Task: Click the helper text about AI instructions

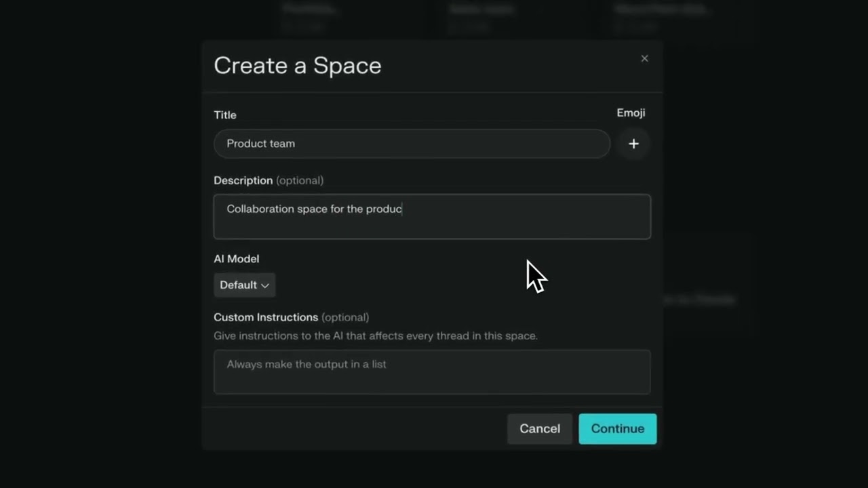Action: click(375, 335)
